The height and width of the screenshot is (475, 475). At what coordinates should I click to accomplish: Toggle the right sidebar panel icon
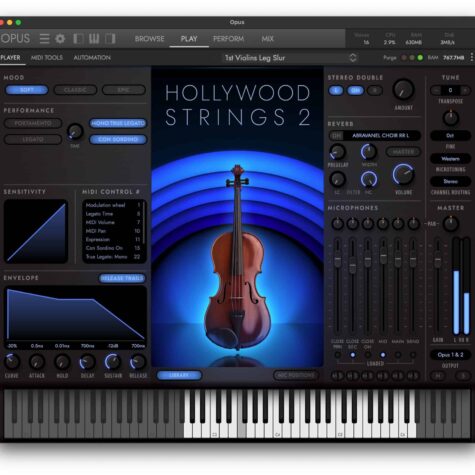click(110, 39)
